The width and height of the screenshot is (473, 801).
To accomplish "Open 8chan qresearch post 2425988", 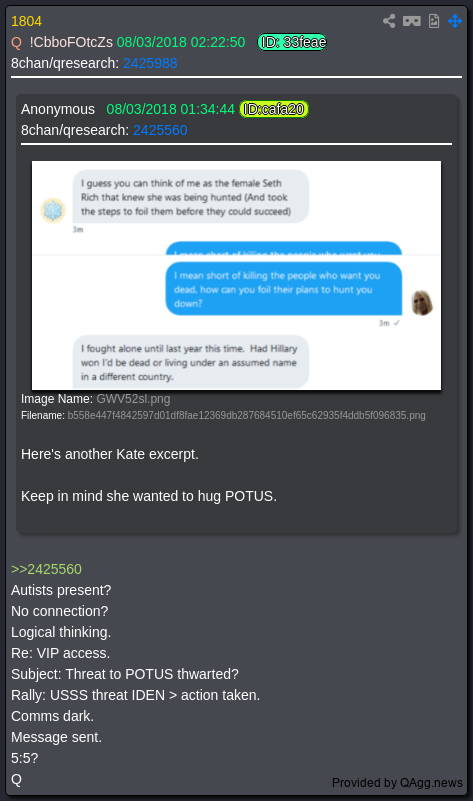I will (150, 63).
